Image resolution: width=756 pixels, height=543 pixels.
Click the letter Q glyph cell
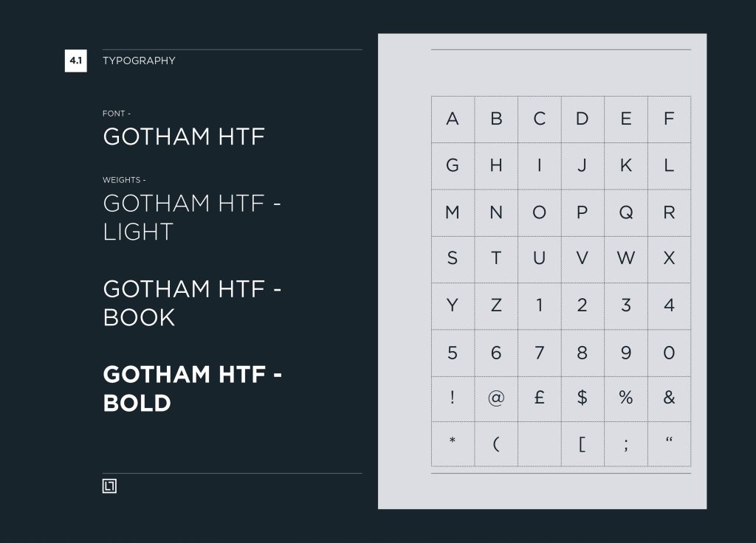click(626, 212)
